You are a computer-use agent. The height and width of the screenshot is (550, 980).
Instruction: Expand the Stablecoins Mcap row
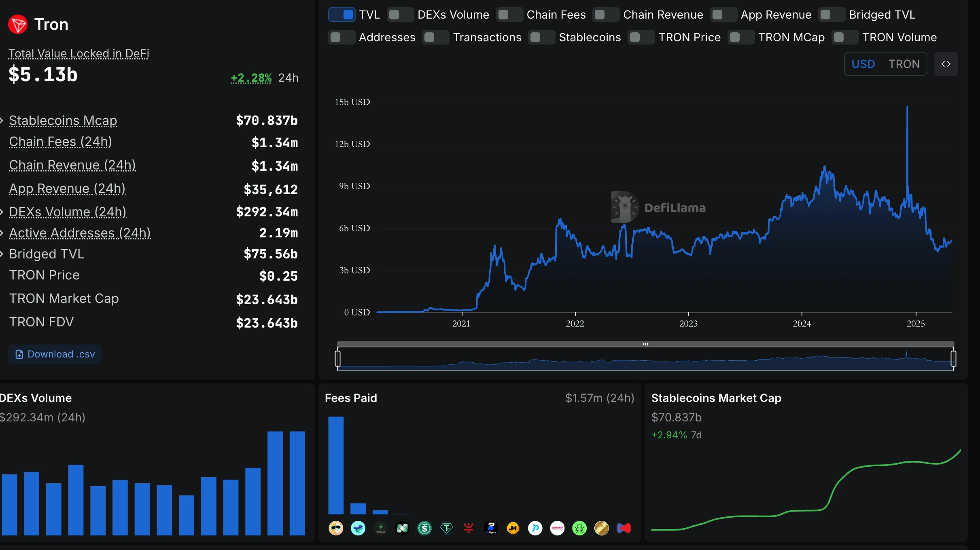[x=2, y=120]
